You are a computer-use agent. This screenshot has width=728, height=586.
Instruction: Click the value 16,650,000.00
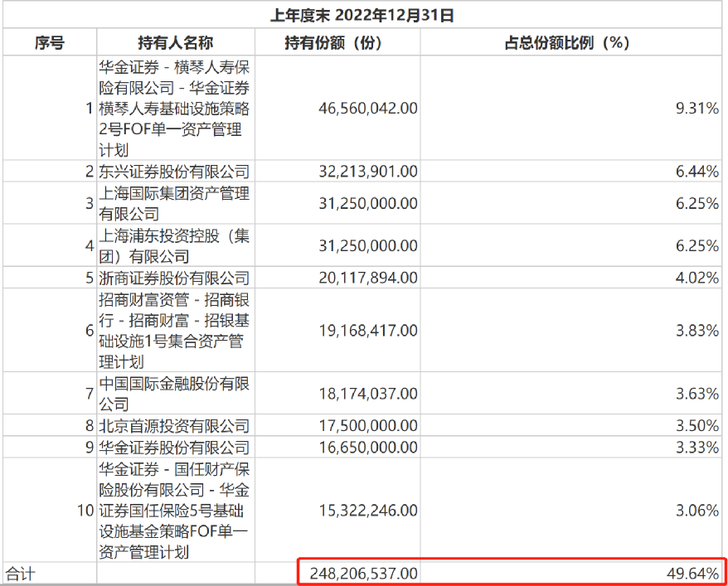[367, 448]
